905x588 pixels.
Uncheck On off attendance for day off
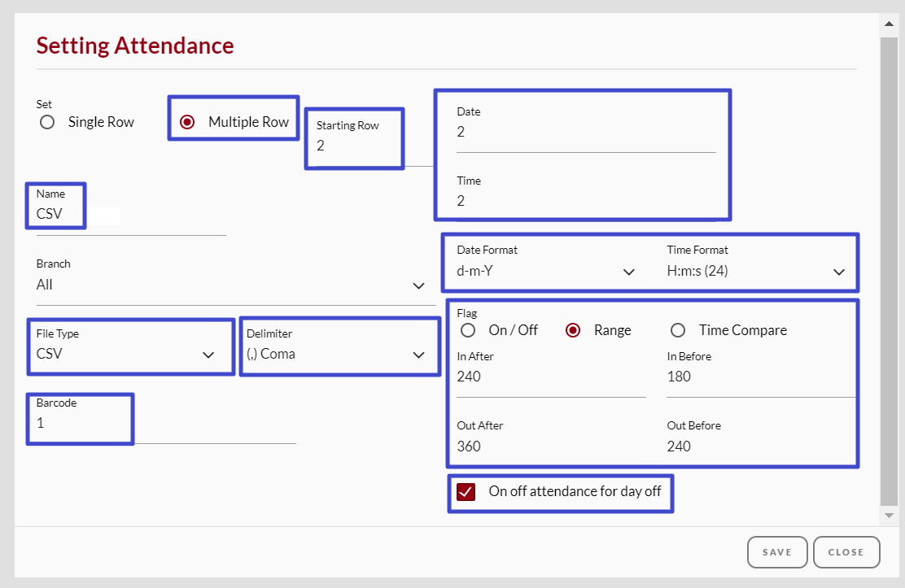pyautogui.click(x=465, y=491)
